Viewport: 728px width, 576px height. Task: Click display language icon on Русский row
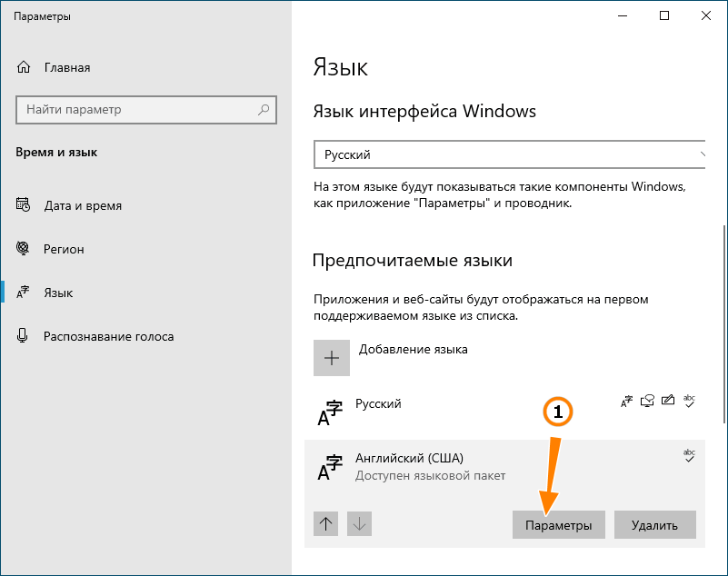click(626, 400)
